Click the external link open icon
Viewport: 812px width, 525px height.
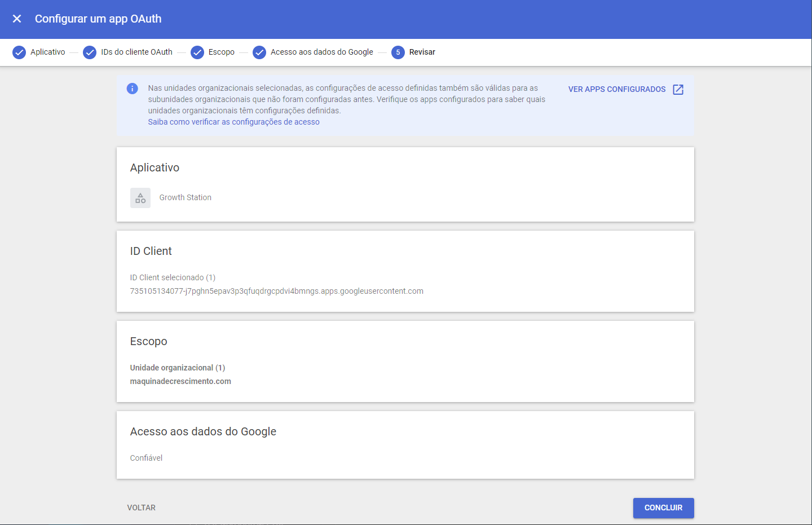tap(678, 90)
